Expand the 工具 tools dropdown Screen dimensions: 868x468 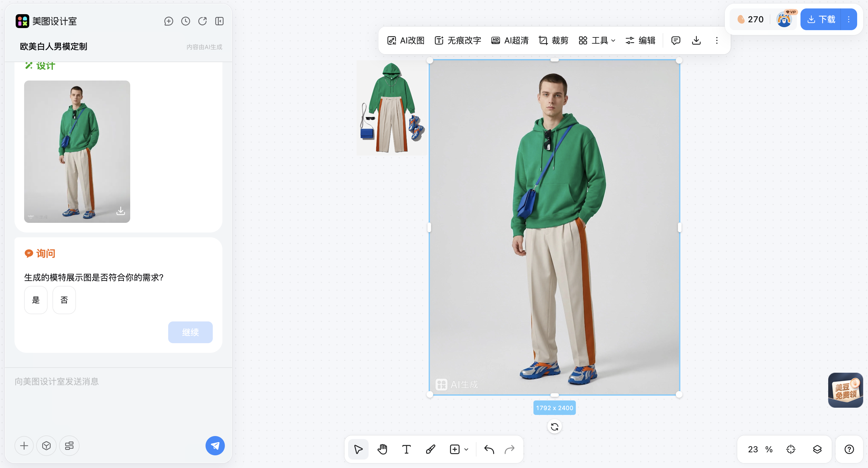coord(597,40)
